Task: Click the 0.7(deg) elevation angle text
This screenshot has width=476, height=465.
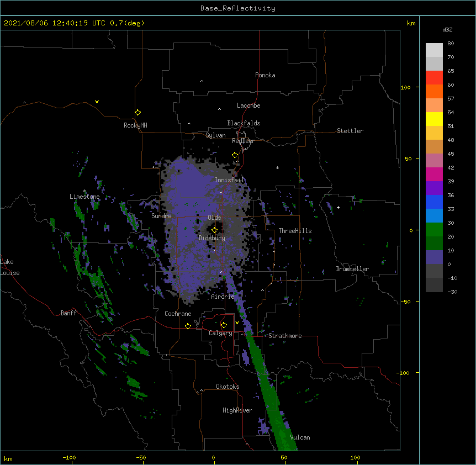Action: tap(127, 23)
